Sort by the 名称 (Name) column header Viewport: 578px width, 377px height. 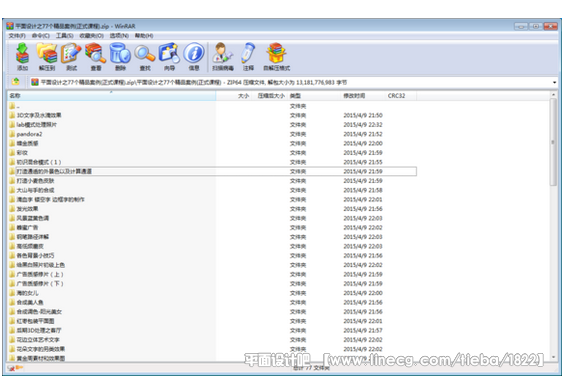[111, 96]
